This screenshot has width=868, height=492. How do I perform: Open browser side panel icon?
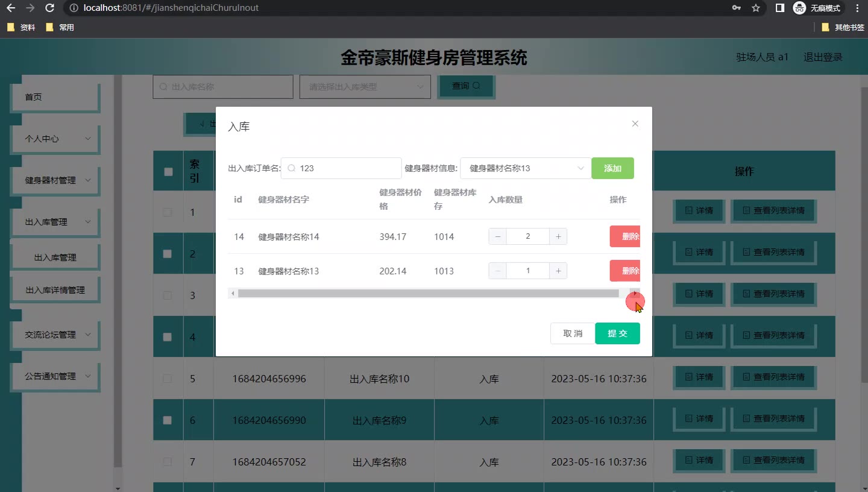pos(779,8)
